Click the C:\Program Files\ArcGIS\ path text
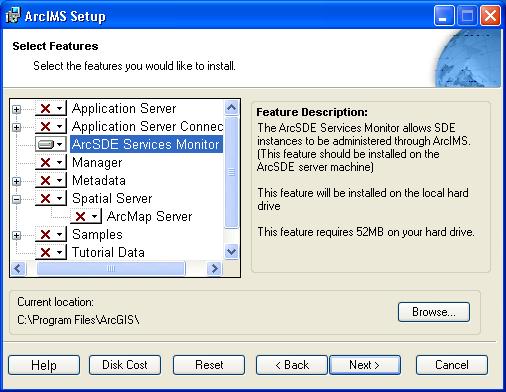The width and height of the screenshot is (506, 392). pyautogui.click(x=78, y=320)
